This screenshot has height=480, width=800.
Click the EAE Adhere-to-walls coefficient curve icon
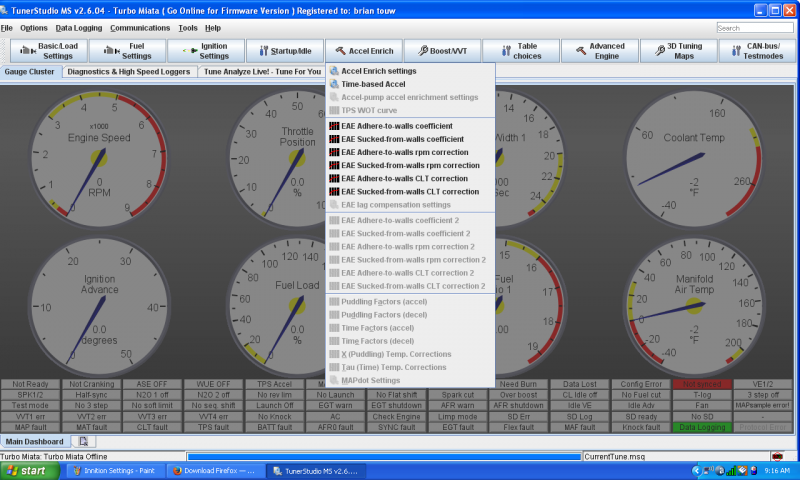[334, 126]
